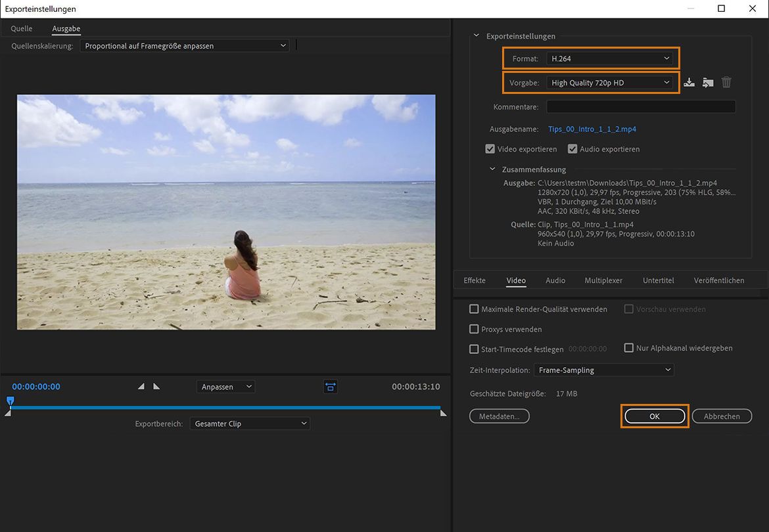The width and height of the screenshot is (769, 532).
Task: Collapse the Exporteinstellungen section chevron
Action: [476, 36]
